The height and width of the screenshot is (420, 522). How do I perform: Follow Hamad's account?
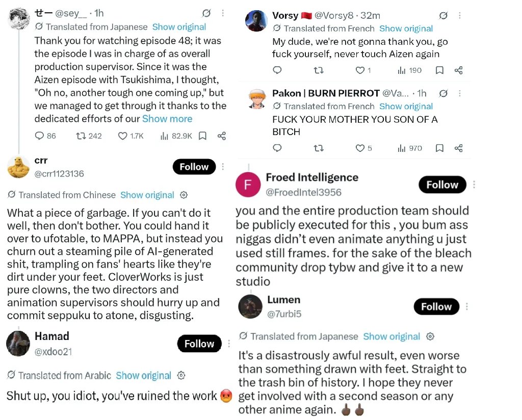click(199, 344)
